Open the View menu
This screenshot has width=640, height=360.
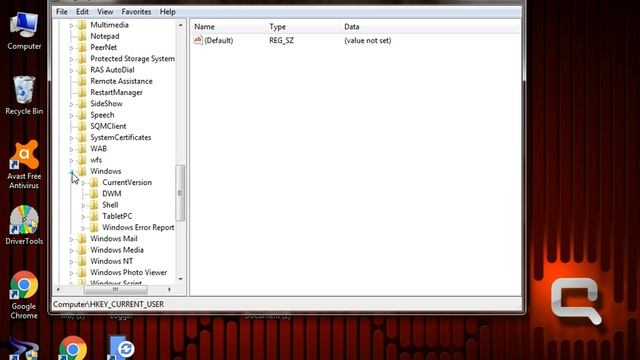(x=105, y=12)
